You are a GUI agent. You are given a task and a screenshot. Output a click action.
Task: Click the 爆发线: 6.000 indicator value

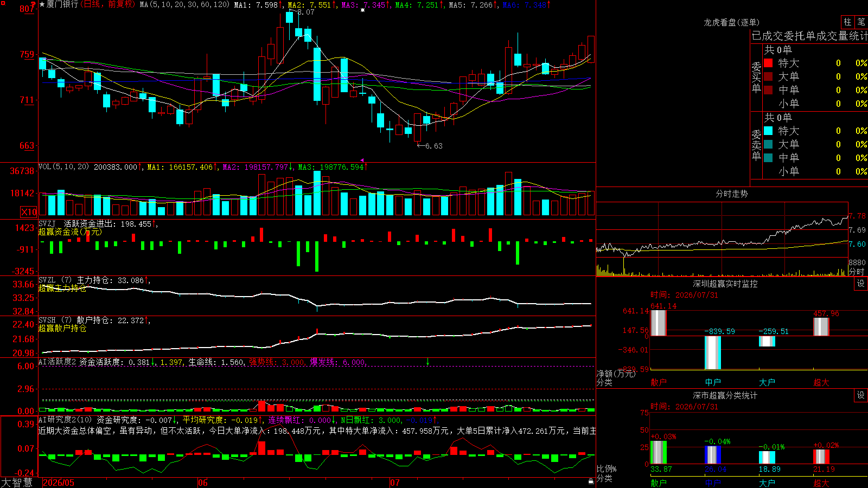(x=337, y=362)
